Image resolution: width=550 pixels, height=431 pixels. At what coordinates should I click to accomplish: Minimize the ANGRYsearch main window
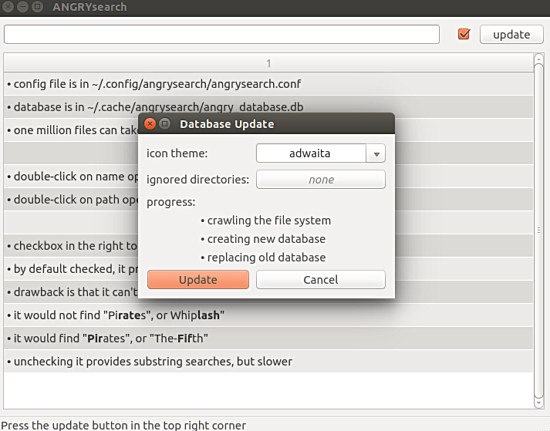[22, 7]
